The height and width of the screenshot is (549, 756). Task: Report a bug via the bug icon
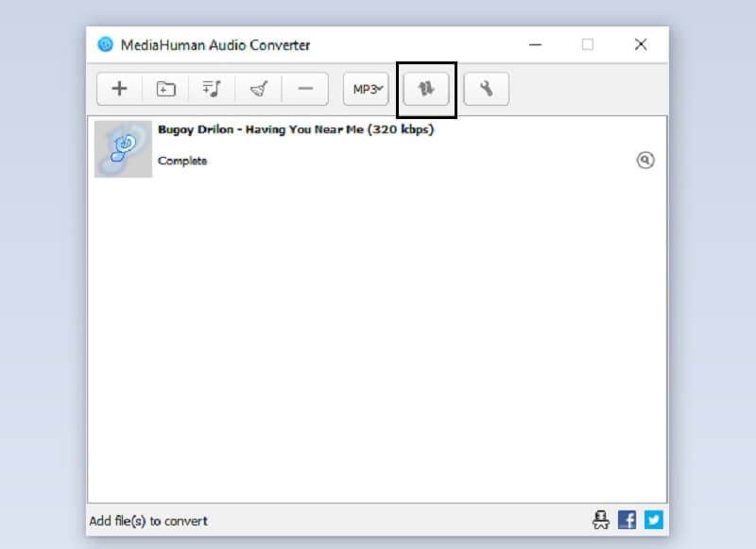[600, 520]
